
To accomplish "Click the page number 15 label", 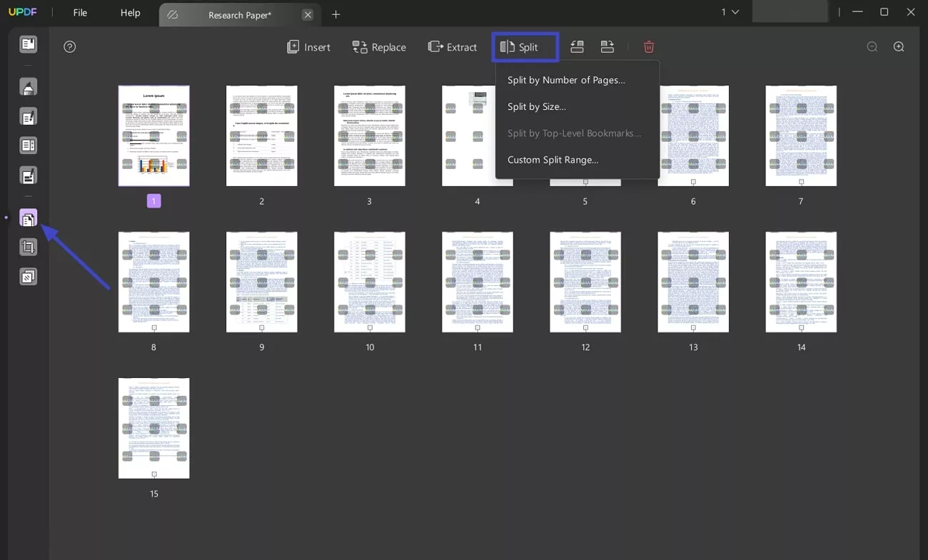I will (x=153, y=494).
